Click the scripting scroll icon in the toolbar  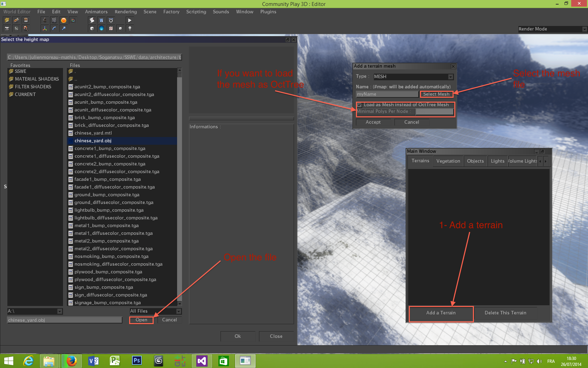point(92,20)
